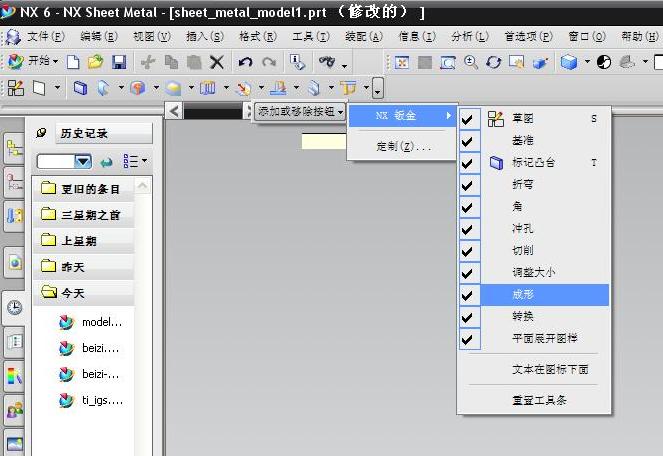Click the Fit view icon

pyautogui.click(x=402, y=63)
